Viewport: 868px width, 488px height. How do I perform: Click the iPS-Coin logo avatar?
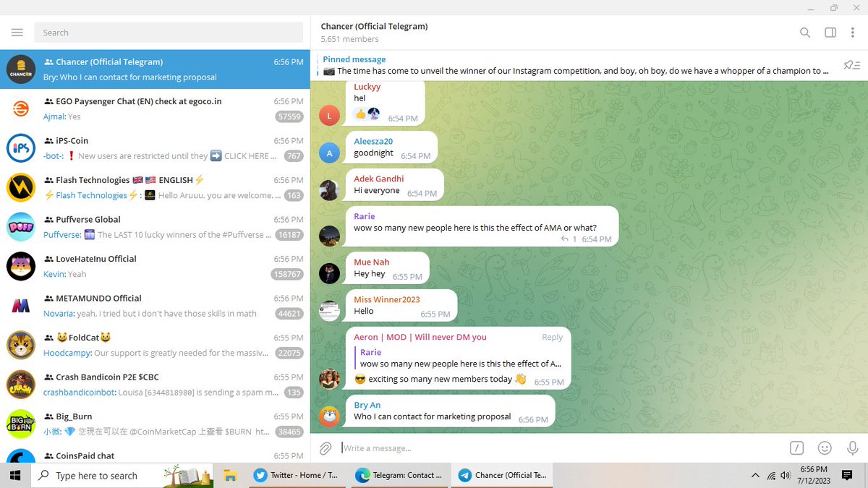pos(21,148)
